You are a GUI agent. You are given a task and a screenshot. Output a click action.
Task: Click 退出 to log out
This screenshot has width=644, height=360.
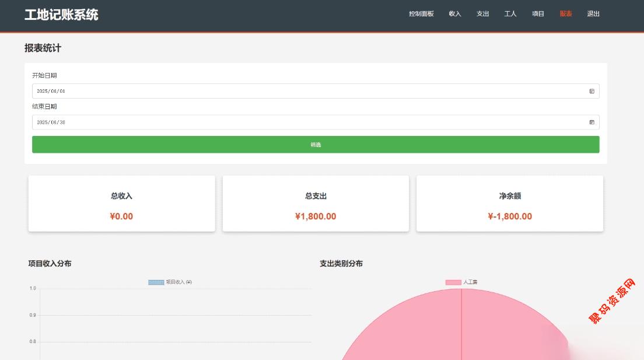pyautogui.click(x=593, y=14)
